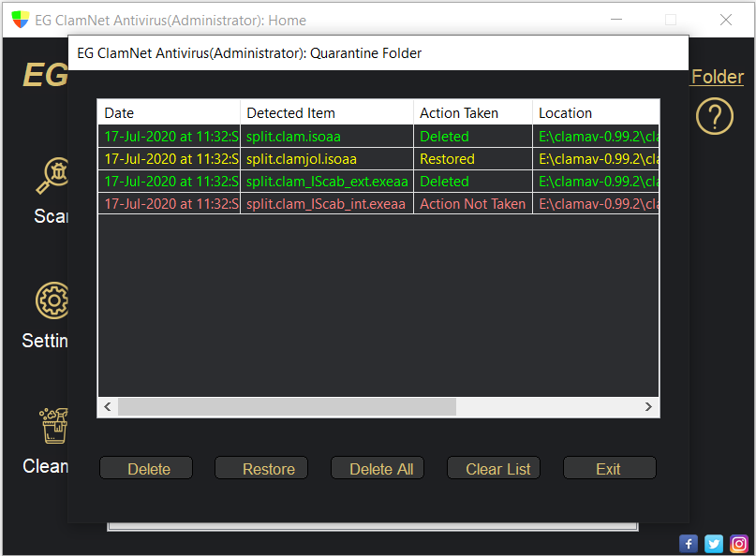Click the Delete All button
Viewport: 756px width, 556px height.
378,468
